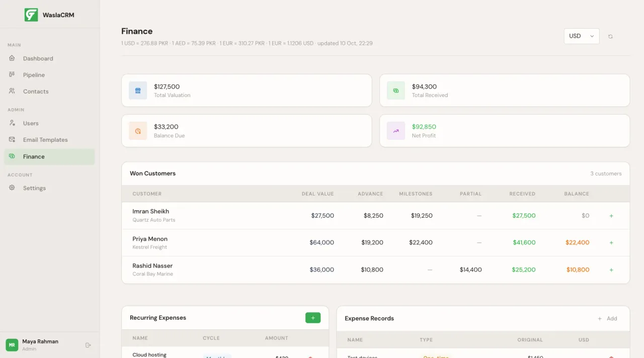Click the Settings gear icon

(12, 188)
